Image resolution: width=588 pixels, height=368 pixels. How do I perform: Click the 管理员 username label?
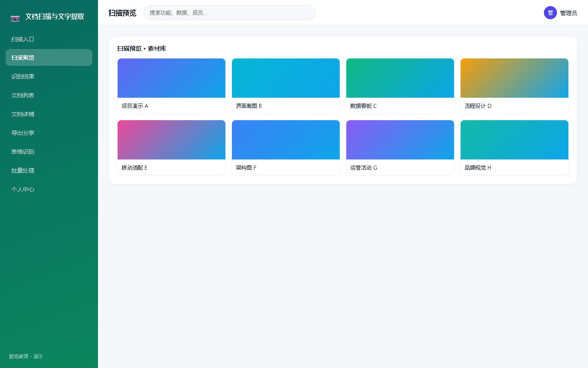(x=568, y=13)
